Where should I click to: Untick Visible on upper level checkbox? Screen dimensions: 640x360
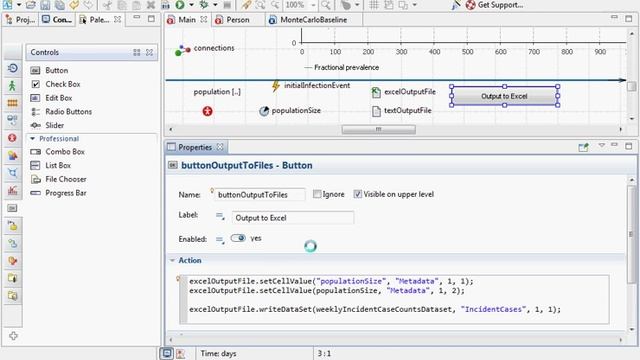pos(358,194)
